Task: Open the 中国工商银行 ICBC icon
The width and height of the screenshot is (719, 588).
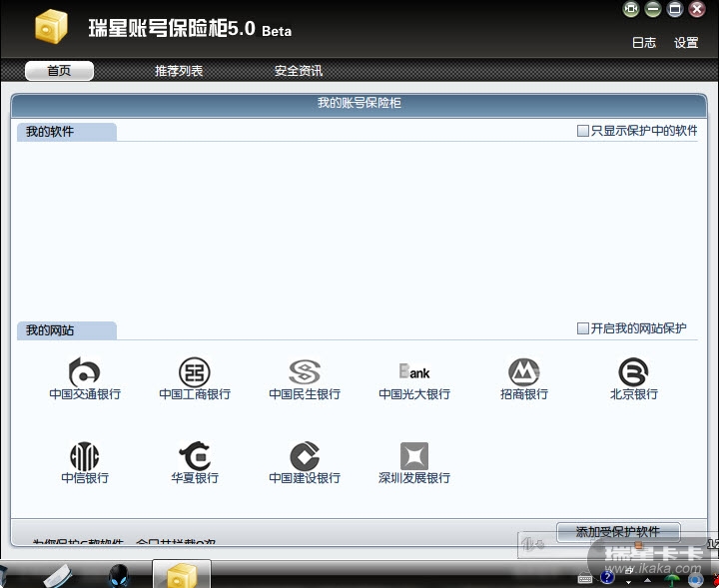Action: 195,372
